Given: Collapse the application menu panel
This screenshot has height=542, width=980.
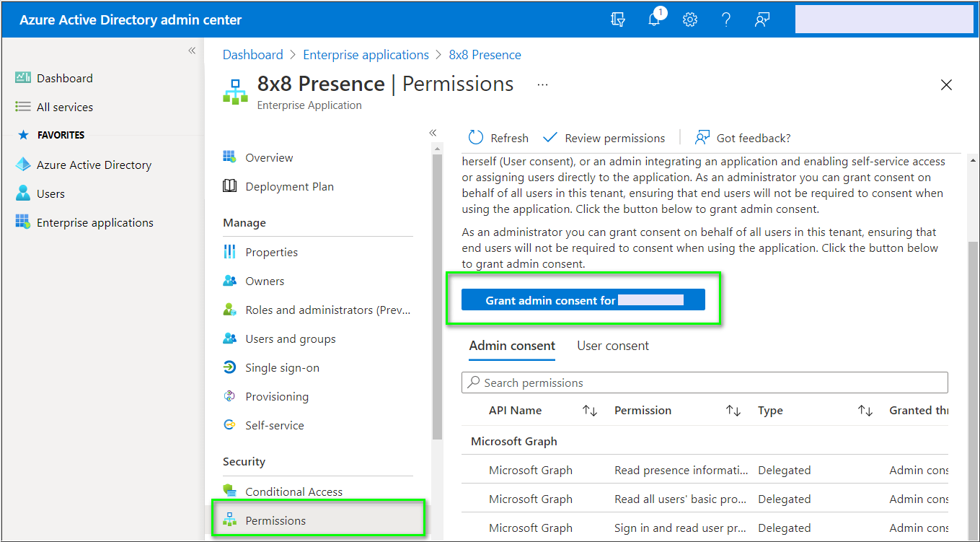Looking at the screenshot, I should 433,133.
